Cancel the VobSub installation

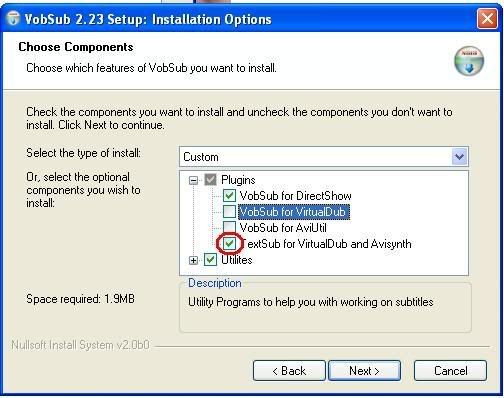tap(450, 371)
